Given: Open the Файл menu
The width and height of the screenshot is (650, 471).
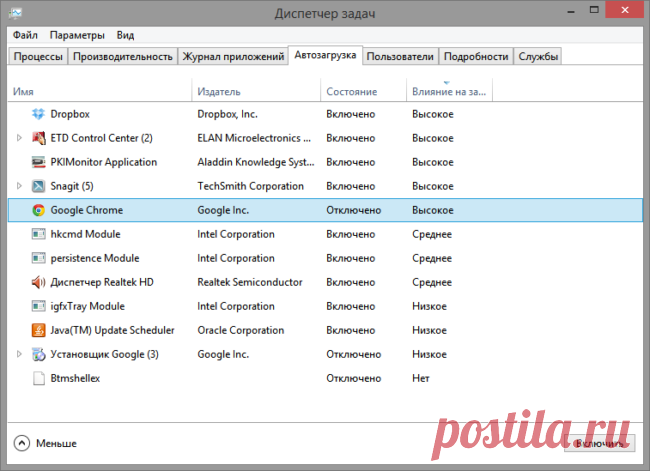Looking at the screenshot, I should (x=25, y=35).
